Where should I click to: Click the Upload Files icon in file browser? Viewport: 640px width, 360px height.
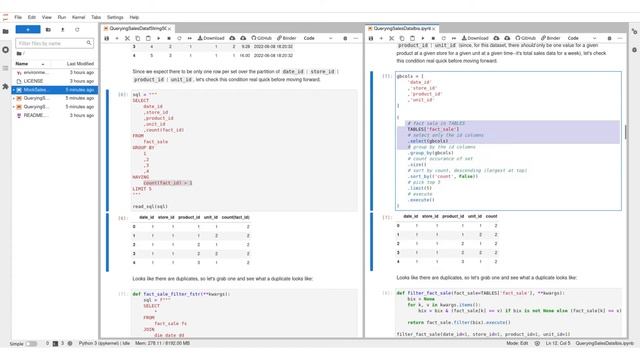[62, 29]
